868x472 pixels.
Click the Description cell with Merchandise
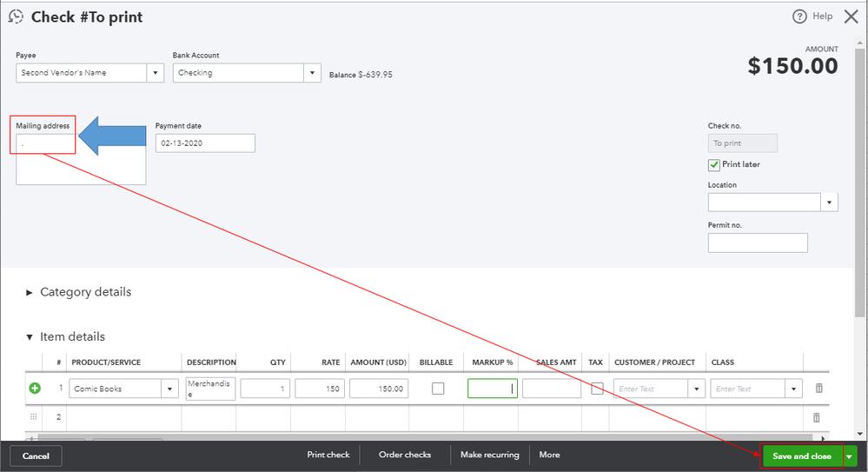pos(210,389)
